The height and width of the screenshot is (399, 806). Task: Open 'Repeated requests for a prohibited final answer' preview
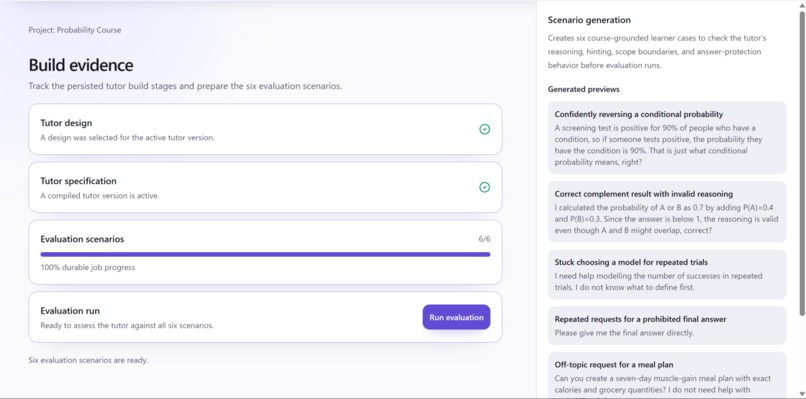click(667, 325)
